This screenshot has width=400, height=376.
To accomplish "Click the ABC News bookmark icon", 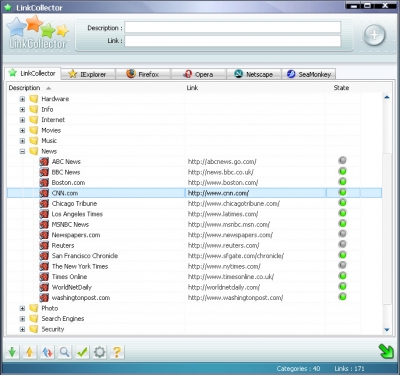I will [x=44, y=162].
